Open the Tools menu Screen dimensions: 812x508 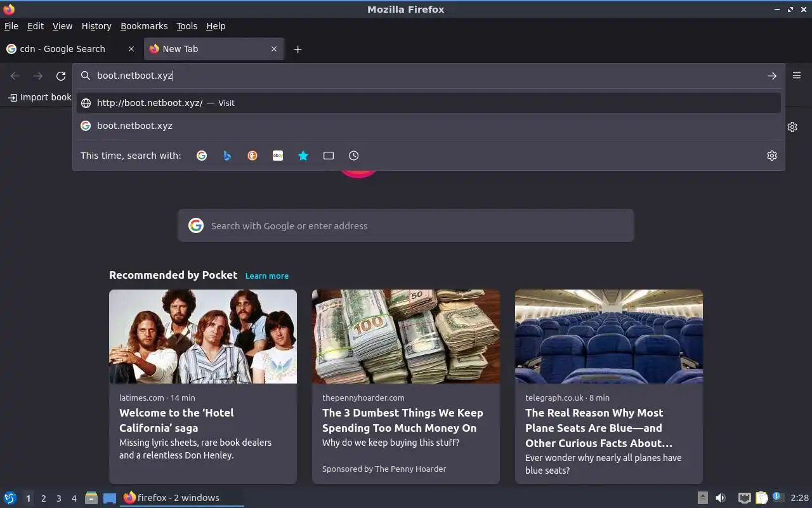[187, 26]
